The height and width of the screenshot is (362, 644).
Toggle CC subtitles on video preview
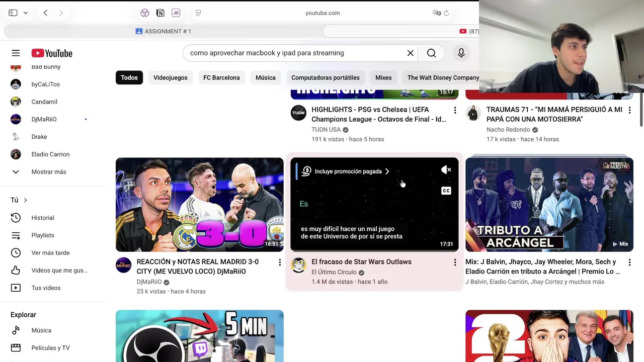[x=446, y=191]
